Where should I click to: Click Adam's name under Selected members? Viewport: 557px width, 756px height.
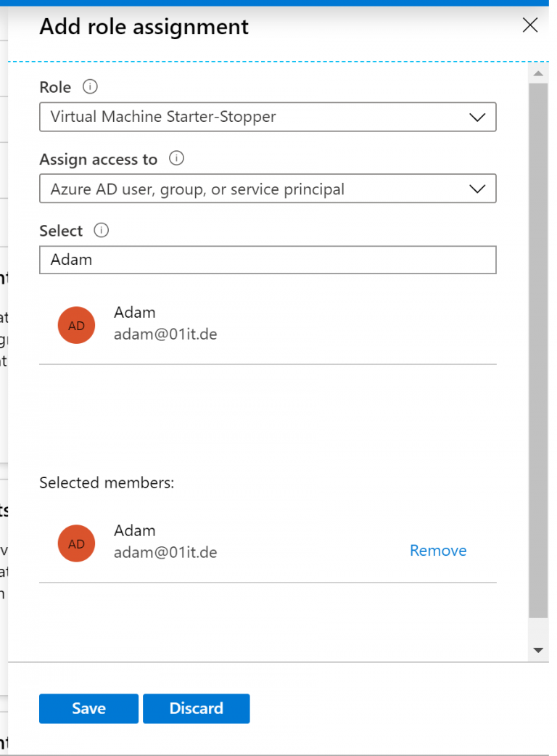point(135,531)
